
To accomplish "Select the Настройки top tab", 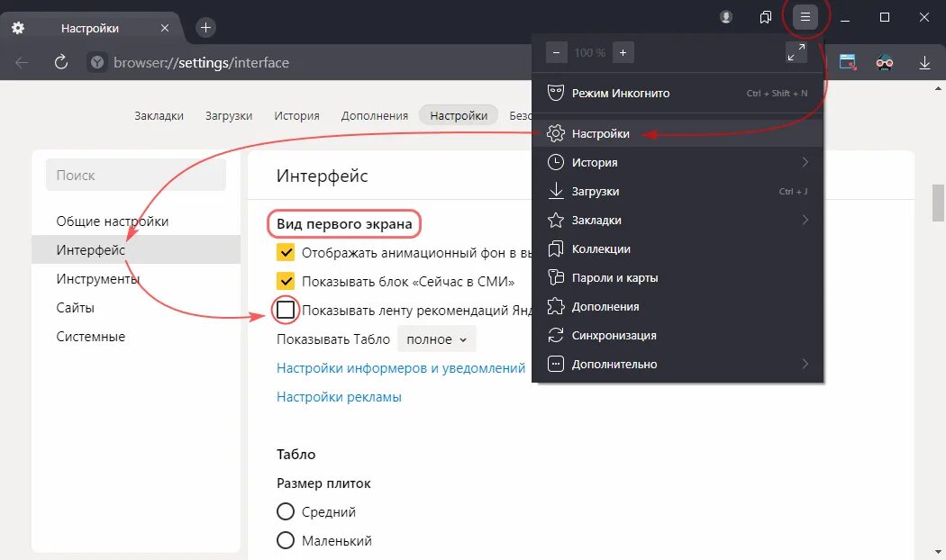I will coord(459,115).
